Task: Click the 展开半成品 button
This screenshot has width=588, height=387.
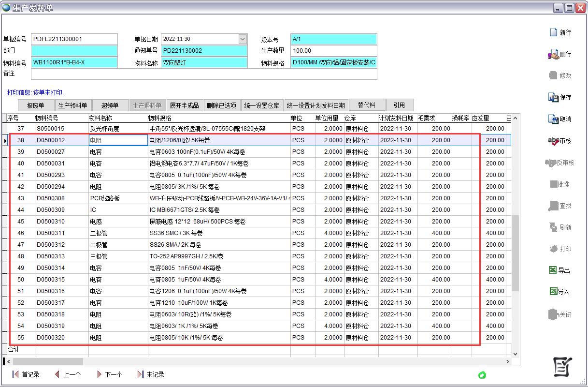Action: pyautogui.click(x=184, y=105)
